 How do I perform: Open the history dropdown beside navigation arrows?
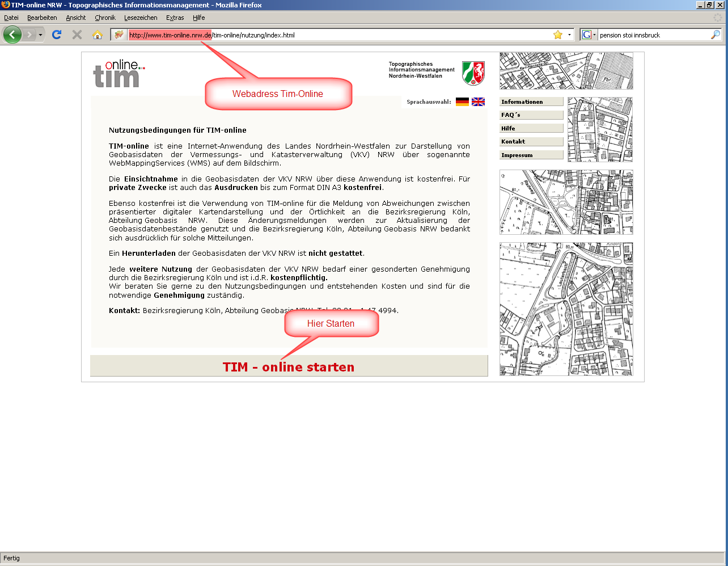point(40,35)
